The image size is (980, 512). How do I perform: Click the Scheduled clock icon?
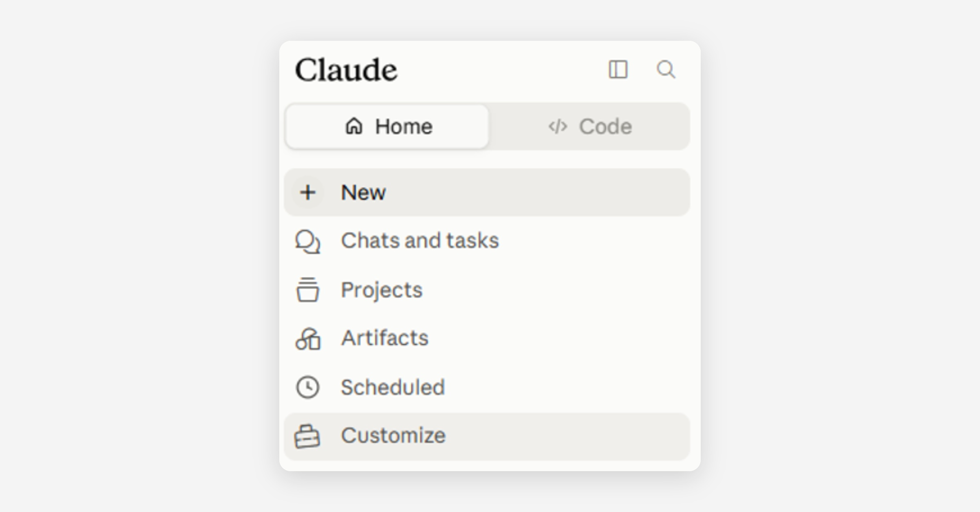[x=307, y=387]
